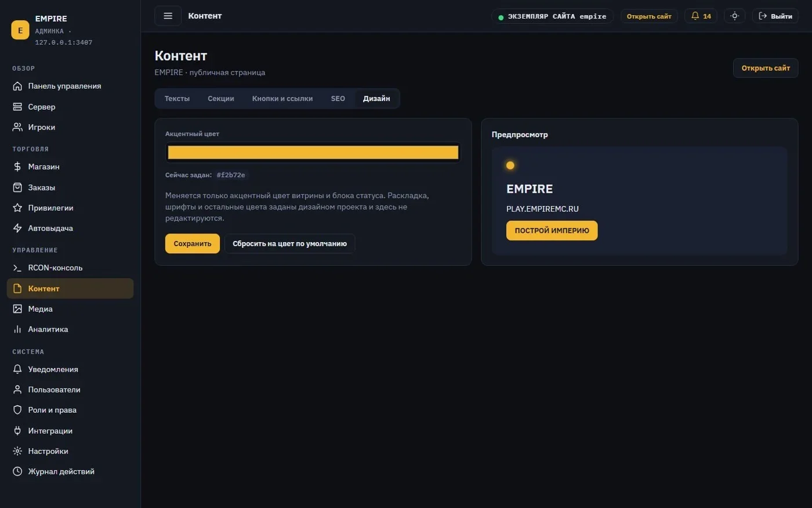Open Настройки gear icon item
Screen dimensions: 812x508
(x=70, y=451)
